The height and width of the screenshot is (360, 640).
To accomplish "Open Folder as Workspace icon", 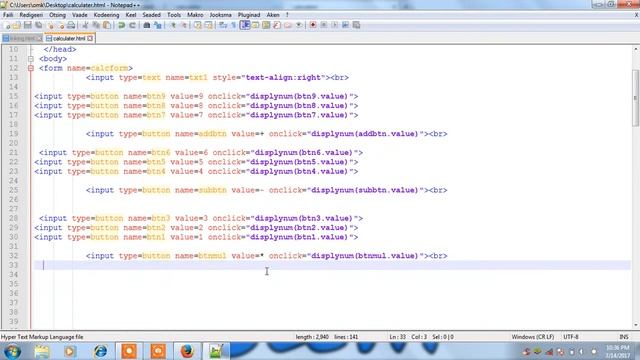I will (x=288, y=25).
